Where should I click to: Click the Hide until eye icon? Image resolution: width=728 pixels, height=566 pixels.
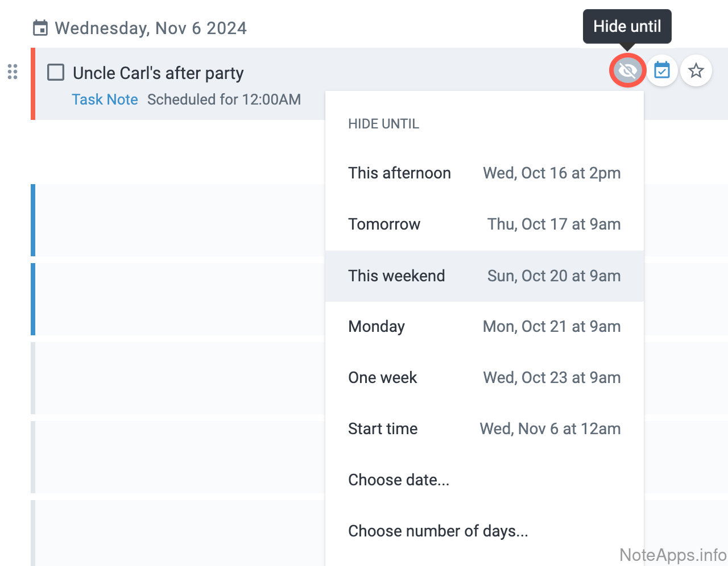[627, 71]
